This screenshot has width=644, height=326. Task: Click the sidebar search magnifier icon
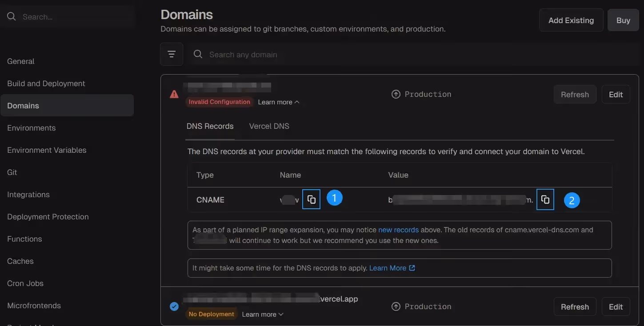point(12,17)
